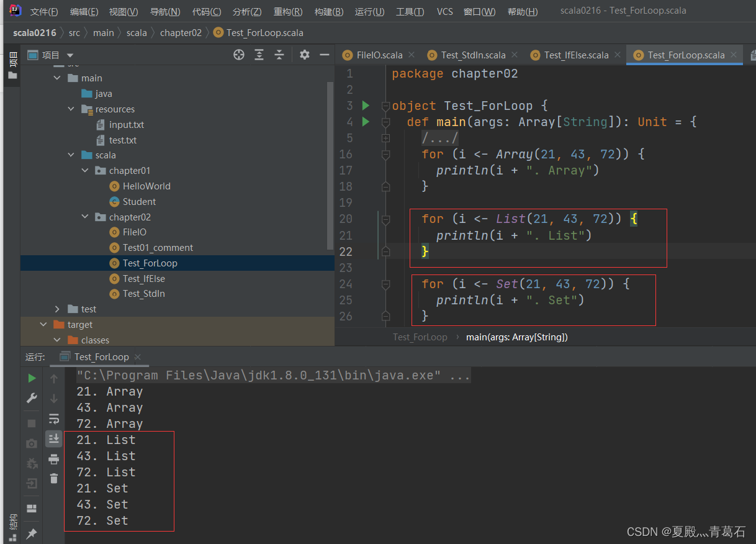Click Collapse All in project panel
Screen dimensions: 756x544
279,55
